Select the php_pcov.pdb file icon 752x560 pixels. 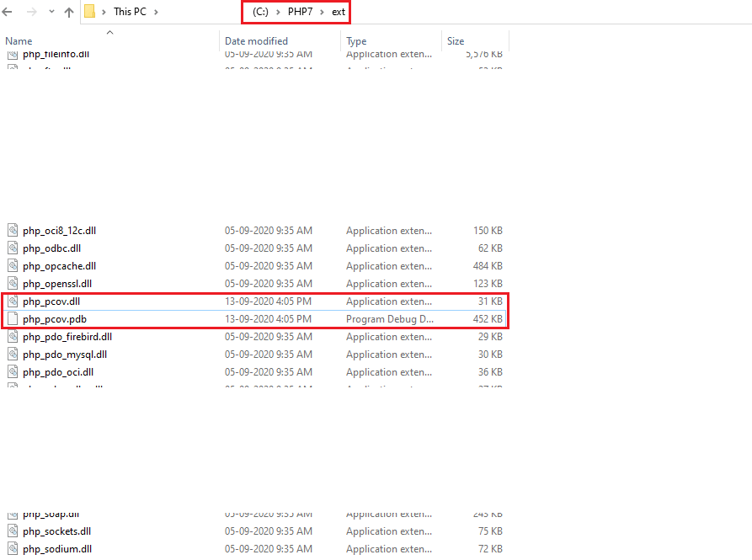[x=13, y=319]
